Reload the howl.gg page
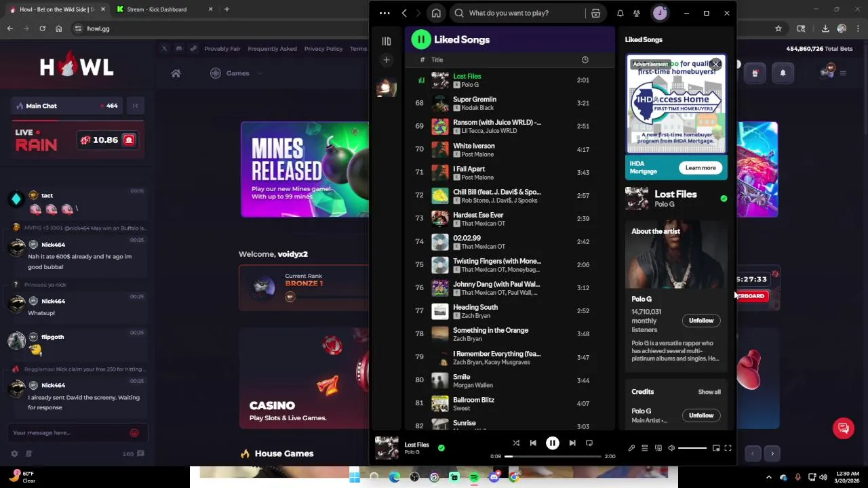868x488 pixels. (42, 28)
